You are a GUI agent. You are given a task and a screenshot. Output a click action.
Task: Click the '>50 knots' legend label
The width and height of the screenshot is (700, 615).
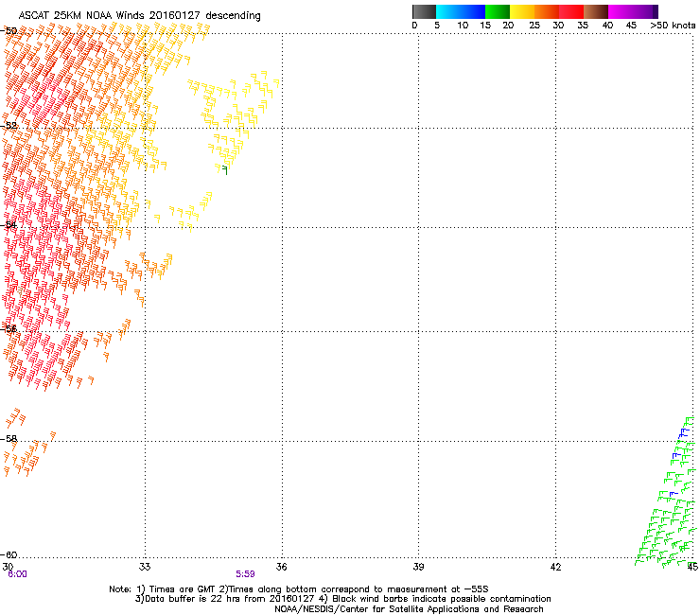(674, 26)
